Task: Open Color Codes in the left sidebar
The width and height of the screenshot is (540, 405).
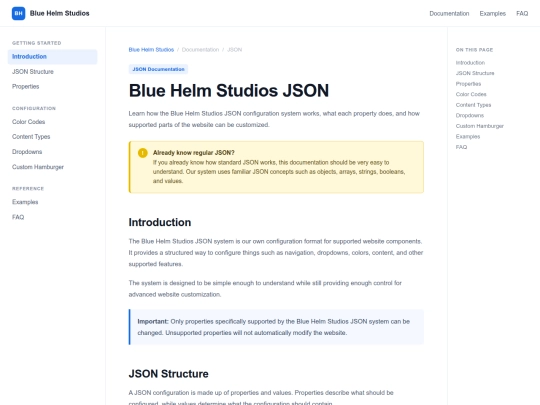Action: click(53, 122)
